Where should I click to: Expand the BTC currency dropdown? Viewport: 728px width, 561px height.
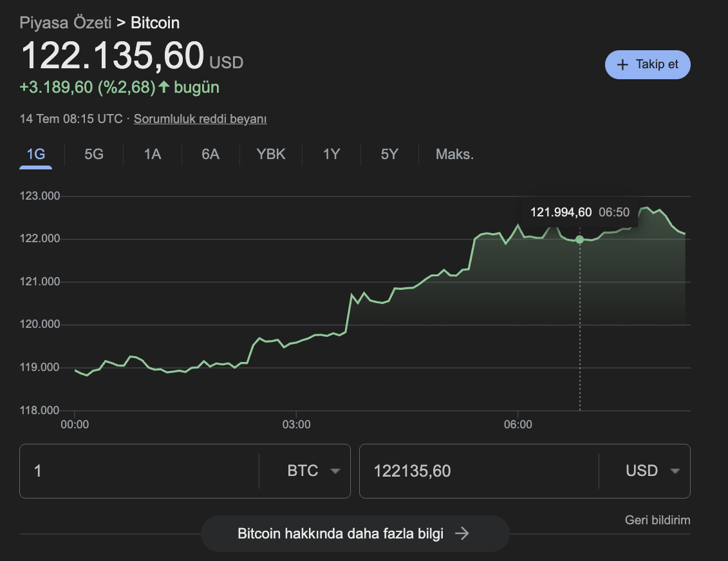coord(313,471)
